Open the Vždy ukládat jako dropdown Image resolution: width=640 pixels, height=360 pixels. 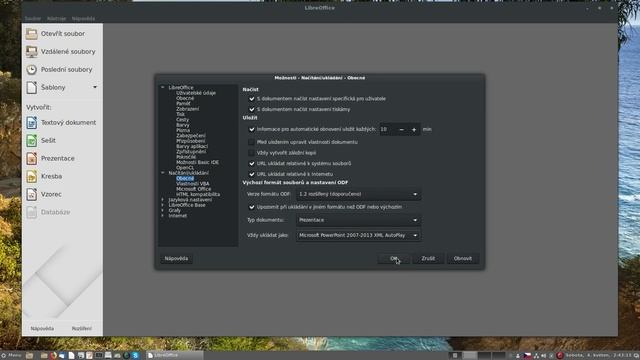point(358,236)
